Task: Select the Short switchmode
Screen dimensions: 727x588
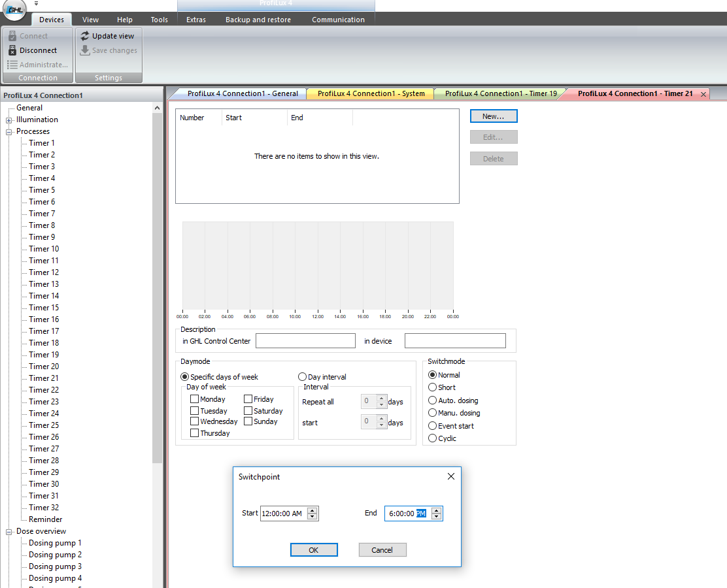Action: 432,387
